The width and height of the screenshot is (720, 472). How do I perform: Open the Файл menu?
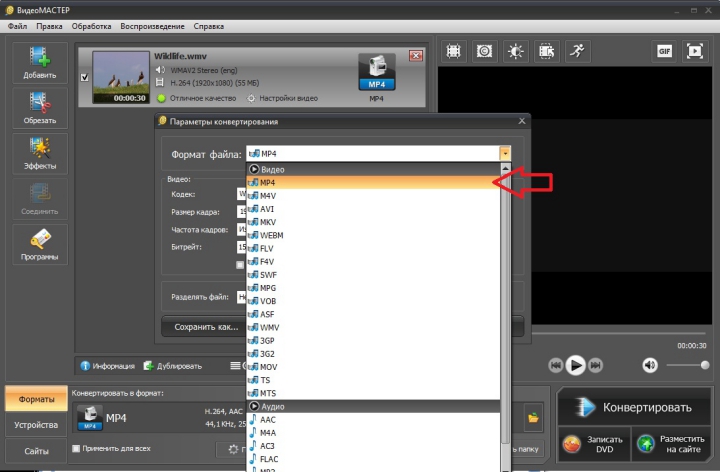click(x=17, y=26)
